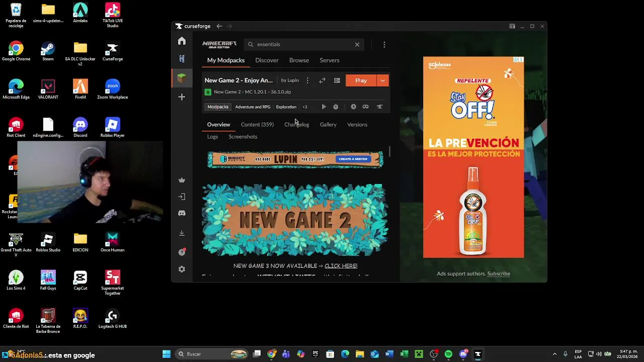644x362 pixels.
Task: Open the Discover tab
Action: click(267, 60)
